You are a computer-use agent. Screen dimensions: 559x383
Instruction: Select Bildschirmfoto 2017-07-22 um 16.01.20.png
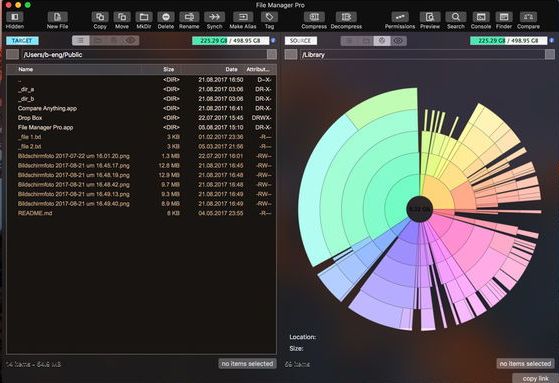click(x=142, y=156)
